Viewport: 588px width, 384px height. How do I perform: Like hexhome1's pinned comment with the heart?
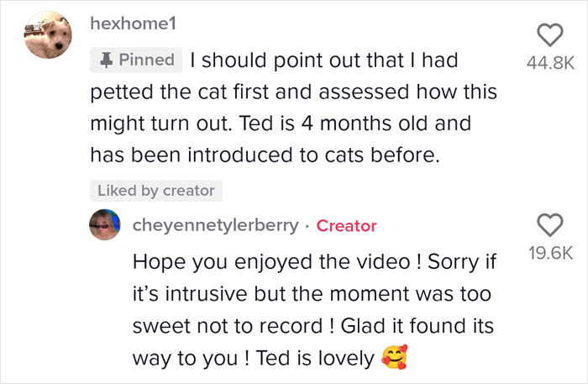pyautogui.click(x=549, y=34)
